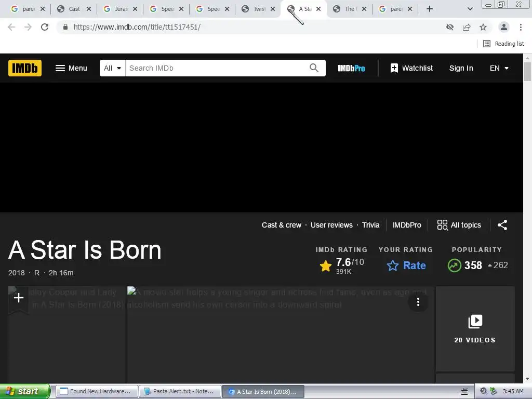Open the Chrome three-dot menu
Image resolution: width=532 pixels, height=399 pixels.
[521, 27]
